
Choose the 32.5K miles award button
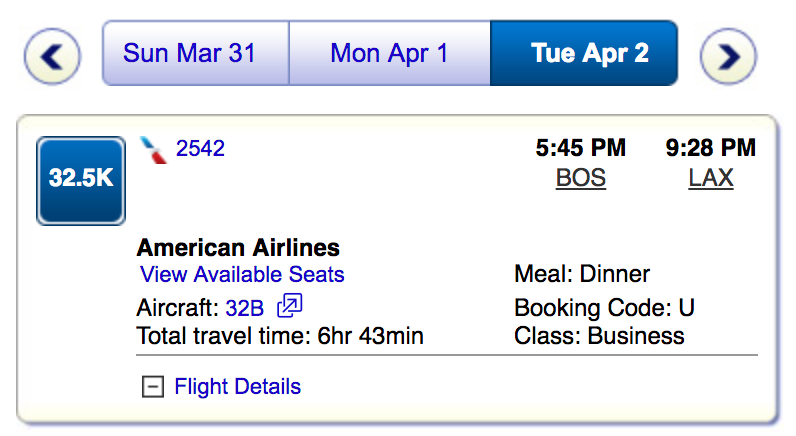pos(81,180)
